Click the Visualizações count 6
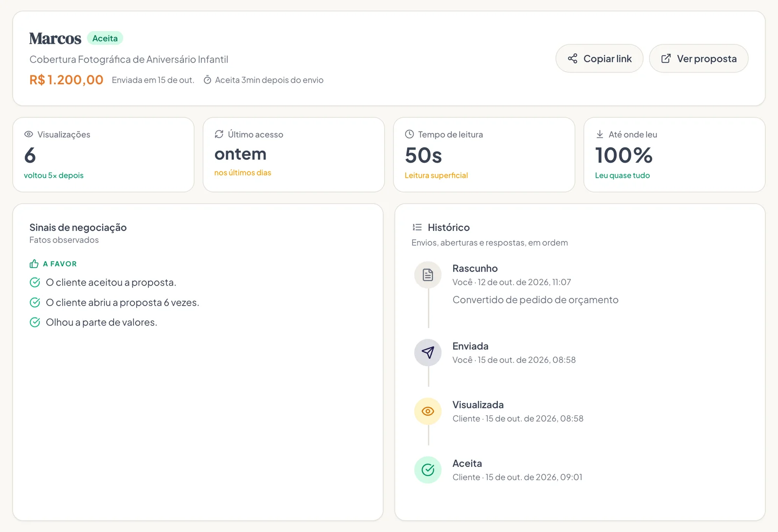The image size is (778, 532). (30, 155)
